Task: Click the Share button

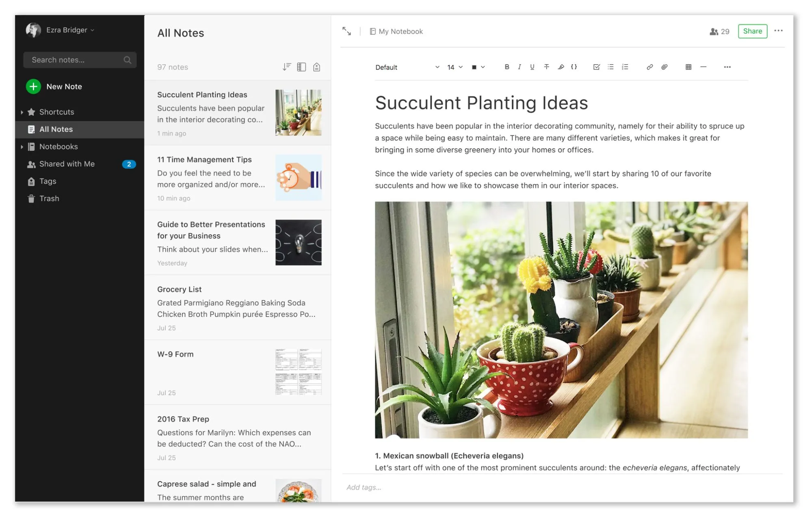Action: (751, 31)
